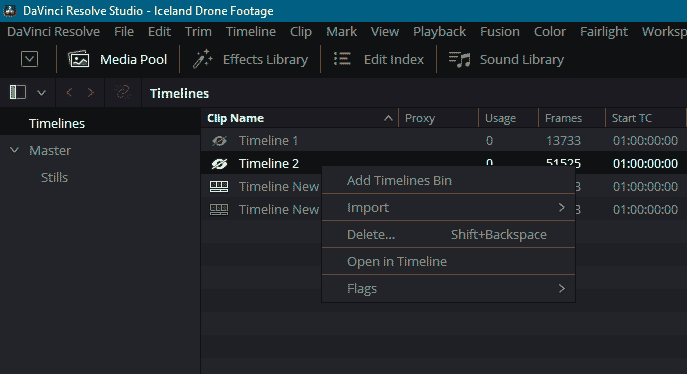Click the linked selection chain icon
687x374 pixels.
point(123,92)
